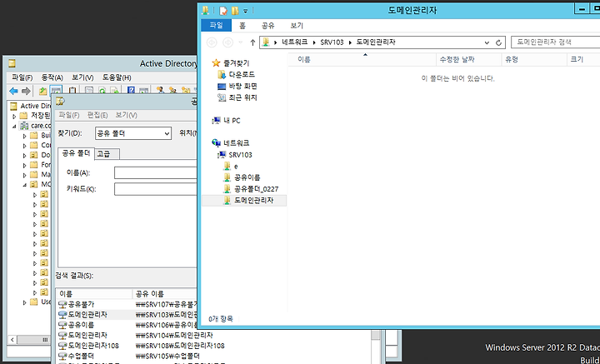The image size is (600, 364).
Task: Click SRV103 in Explorer address breadcrumb
Action: [x=332, y=42]
